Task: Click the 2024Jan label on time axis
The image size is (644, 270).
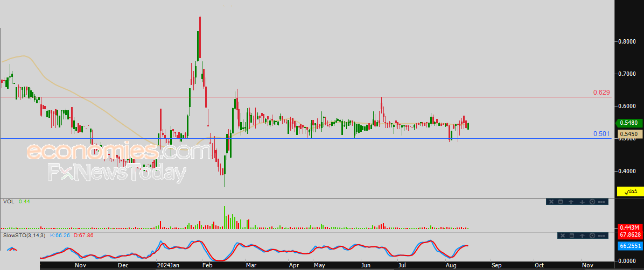Action: [x=167, y=265]
